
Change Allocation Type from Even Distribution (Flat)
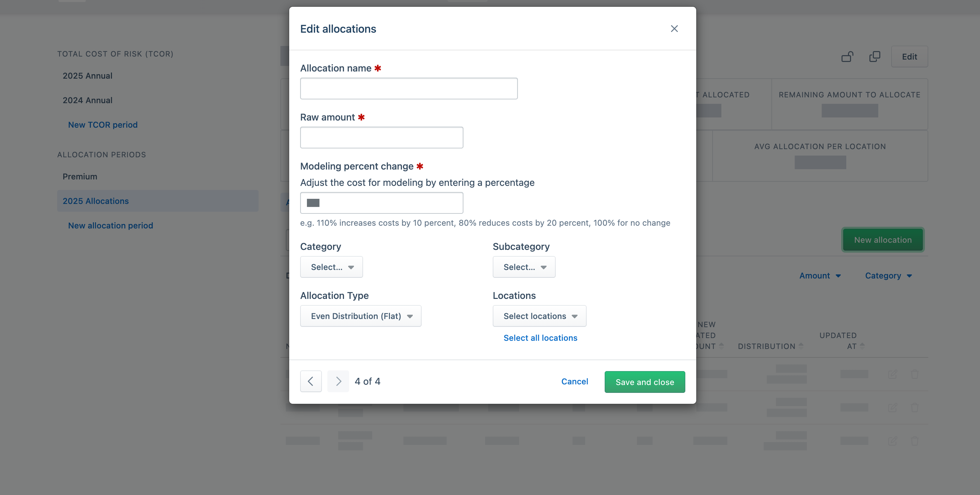point(361,316)
